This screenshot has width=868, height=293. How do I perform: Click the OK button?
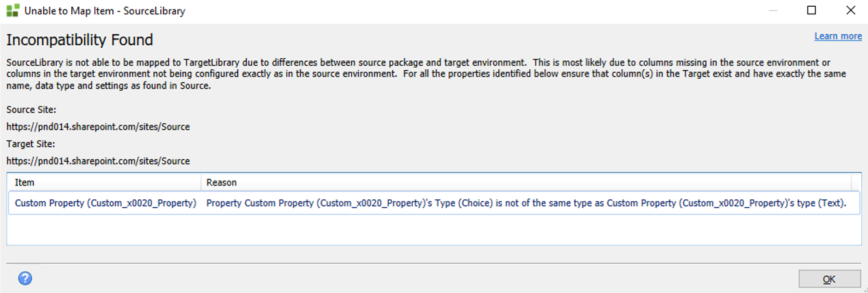point(829,279)
